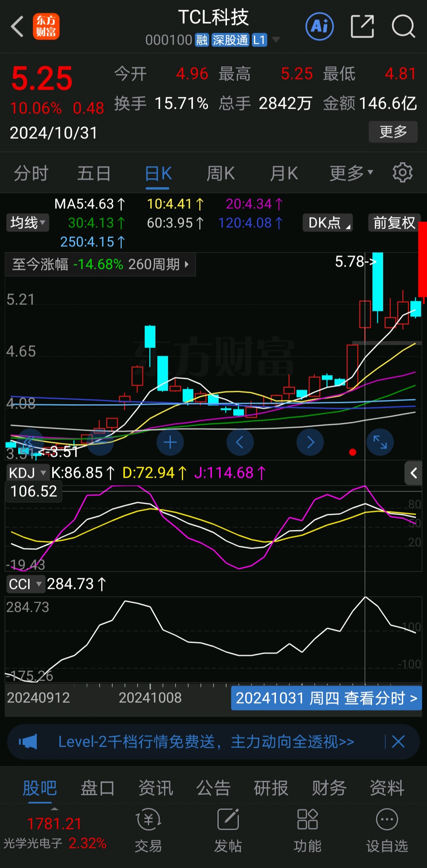Expand 至今涨幅 260周期 panel
Screen dimensions: 427x868
tap(100, 264)
